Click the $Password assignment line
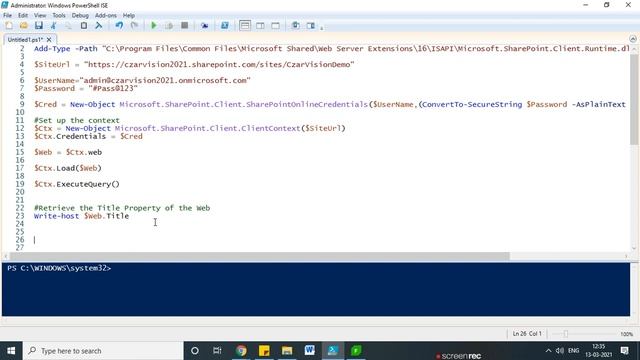Viewport: 640px width, 360px height. (86, 89)
